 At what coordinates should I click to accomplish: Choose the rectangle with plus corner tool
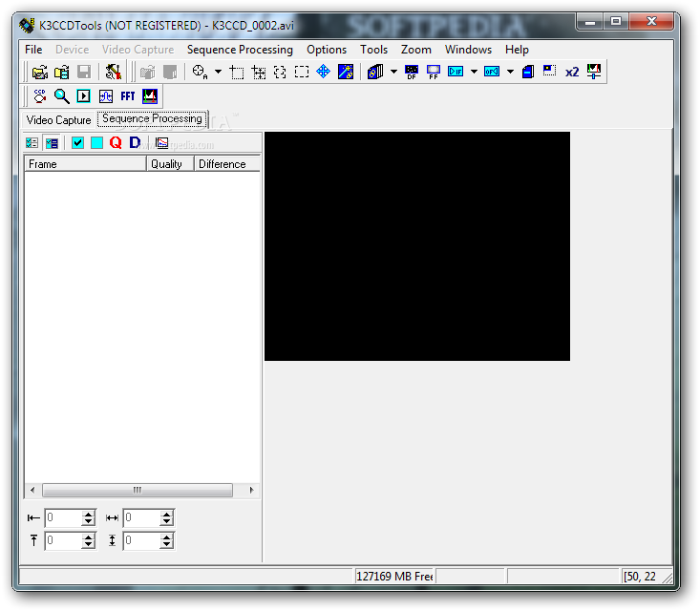tap(236, 72)
